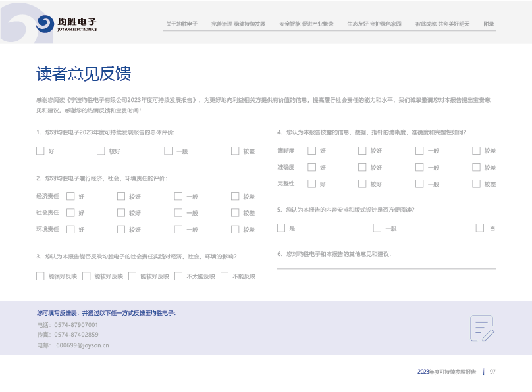
Task: Check the 不太能反映 option
Action: tap(178, 276)
